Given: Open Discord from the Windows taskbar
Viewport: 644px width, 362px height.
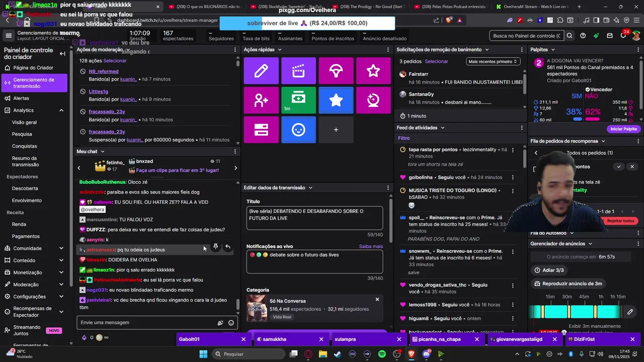Looking at the screenshot, I should [427, 354].
